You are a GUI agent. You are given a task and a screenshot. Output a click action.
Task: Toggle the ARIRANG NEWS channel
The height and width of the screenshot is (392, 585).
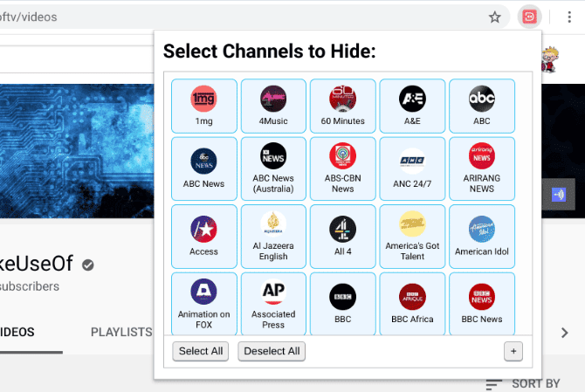(x=482, y=168)
